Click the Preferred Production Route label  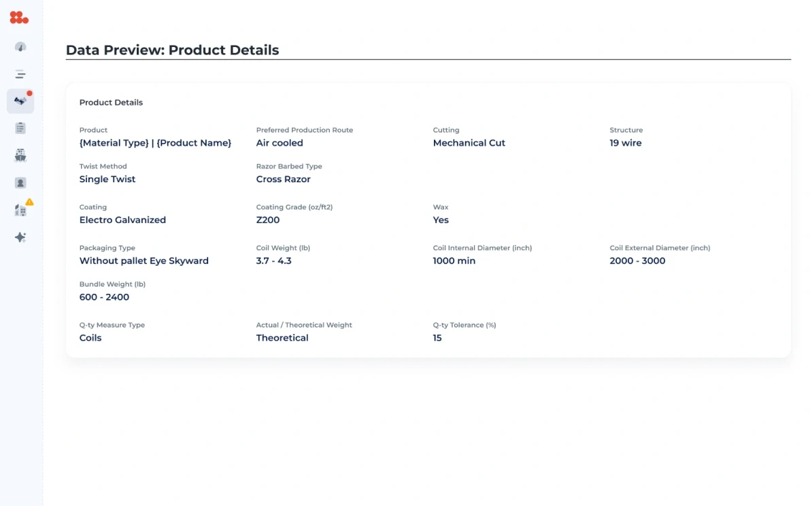pos(305,130)
